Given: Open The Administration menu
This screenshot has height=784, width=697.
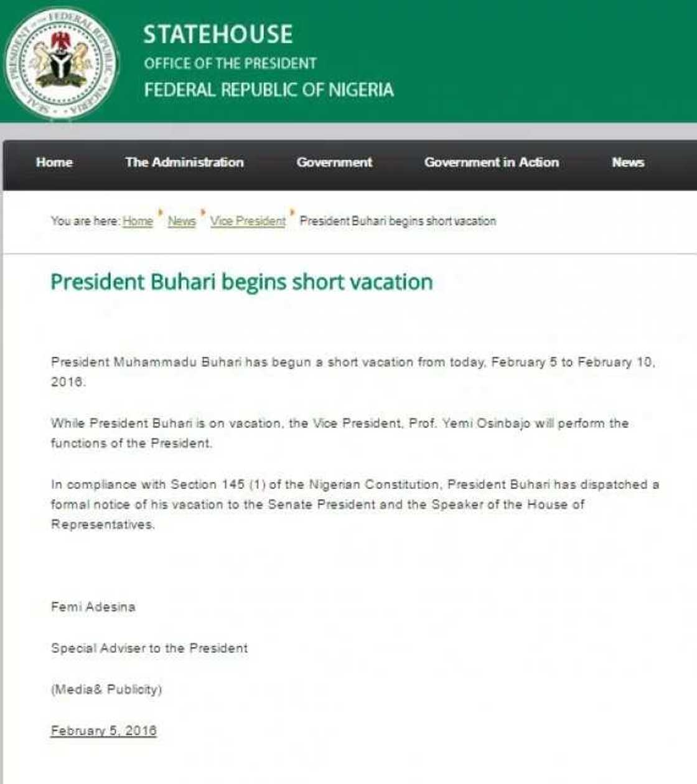Looking at the screenshot, I should (184, 163).
